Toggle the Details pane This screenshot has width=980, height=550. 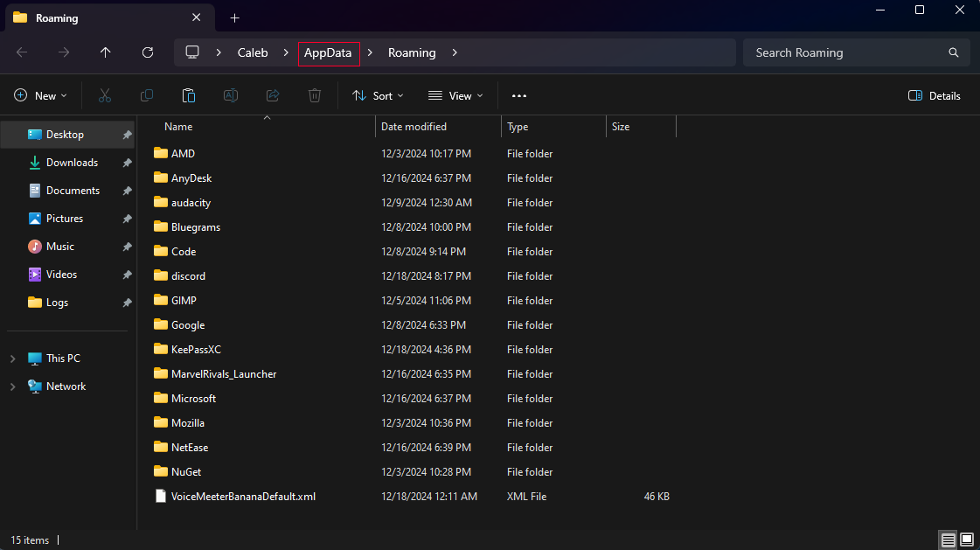pos(934,95)
